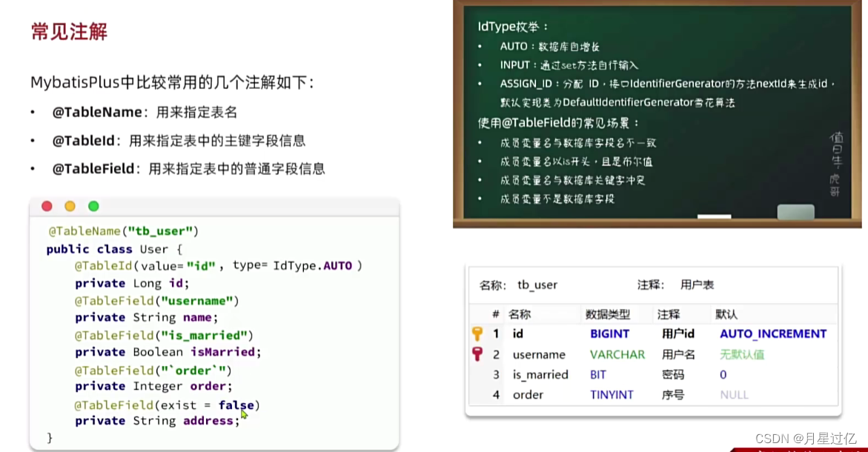Click the @TableField(exist = false) annotation
The height and width of the screenshot is (452, 868).
168,405
